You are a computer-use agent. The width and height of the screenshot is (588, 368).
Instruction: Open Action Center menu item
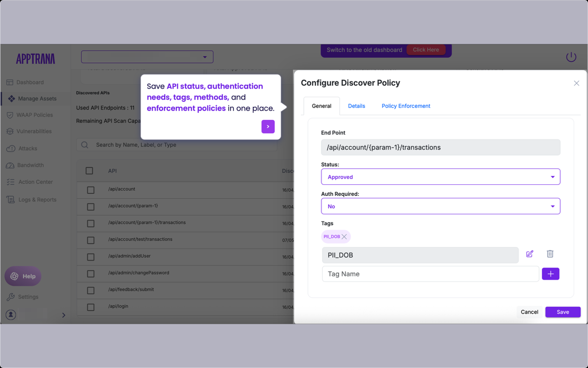tap(35, 182)
